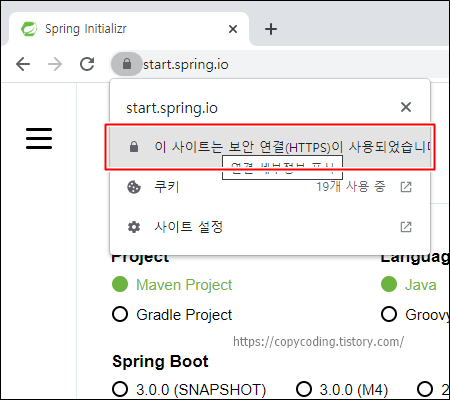Viewport: 450px width, 400px height.
Task: Click the browser forward arrow
Action: point(55,64)
